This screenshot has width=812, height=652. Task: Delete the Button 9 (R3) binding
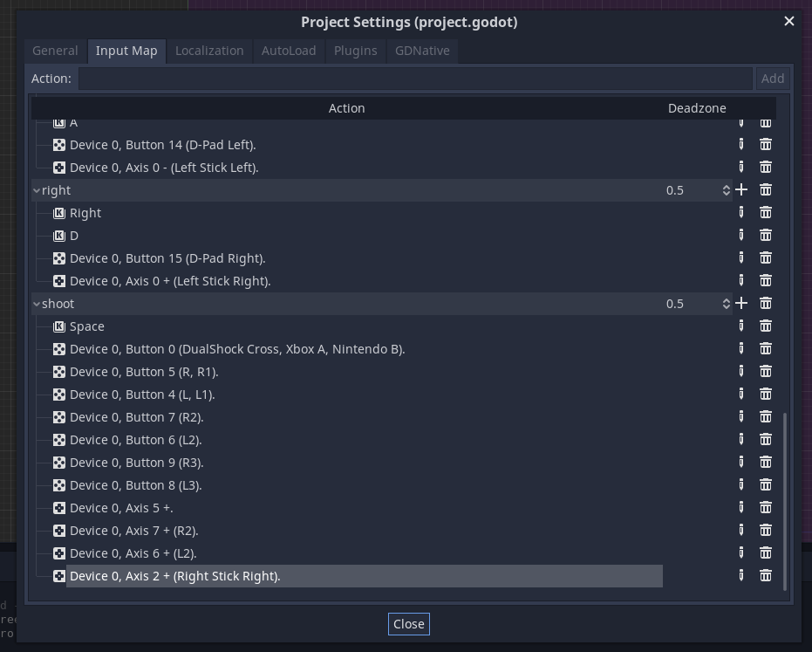click(766, 463)
